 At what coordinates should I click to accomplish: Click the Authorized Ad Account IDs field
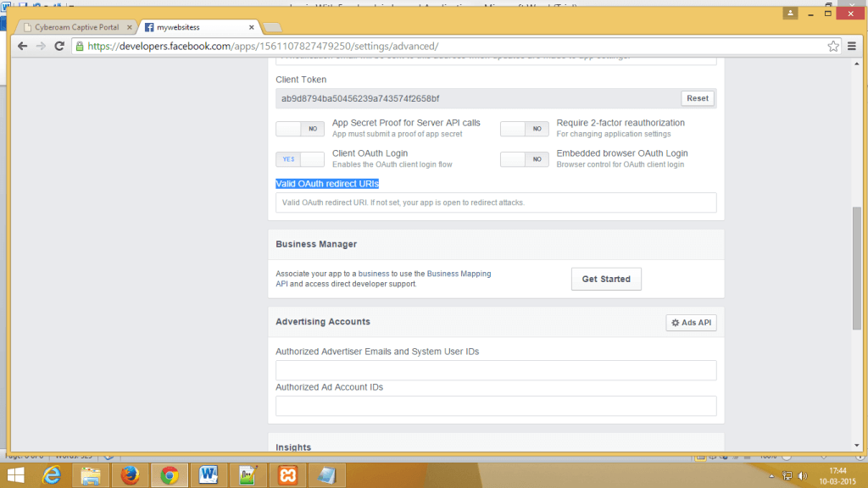[x=496, y=406]
